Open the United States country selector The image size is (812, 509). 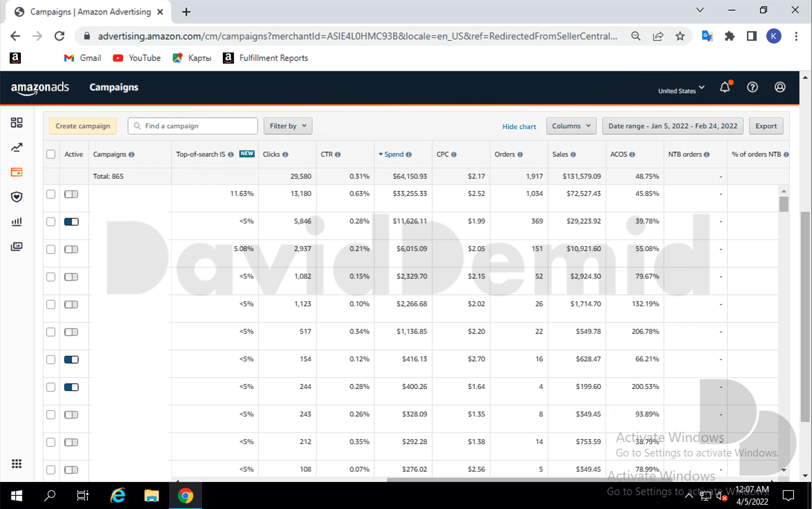pyautogui.click(x=681, y=90)
